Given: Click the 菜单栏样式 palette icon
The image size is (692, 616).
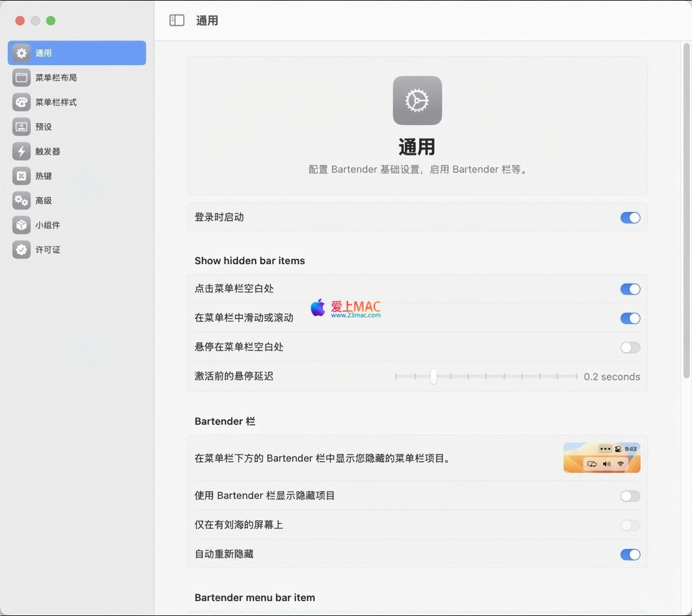Looking at the screenshot, I should tap(22, 103).
